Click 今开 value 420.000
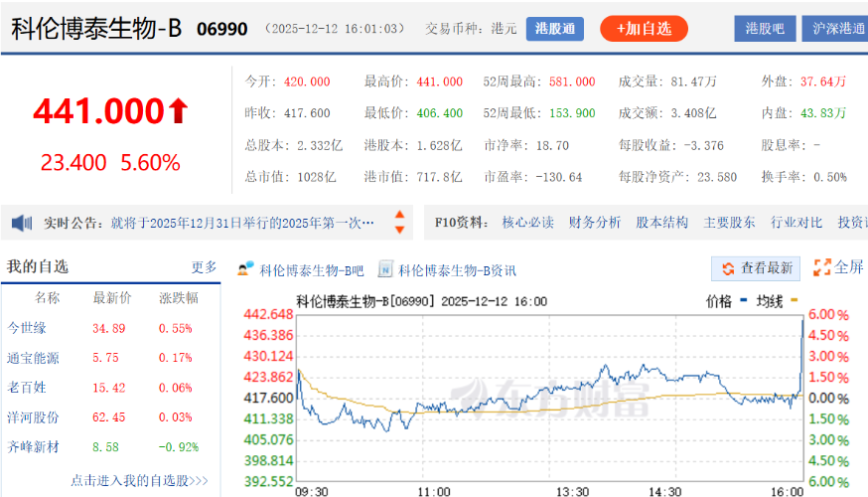This screenshot has width=868, height=497. [307, 82]
